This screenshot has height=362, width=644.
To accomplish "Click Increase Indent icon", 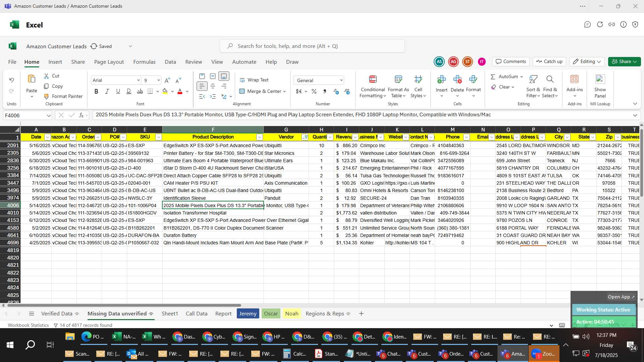I will [213, 97].
